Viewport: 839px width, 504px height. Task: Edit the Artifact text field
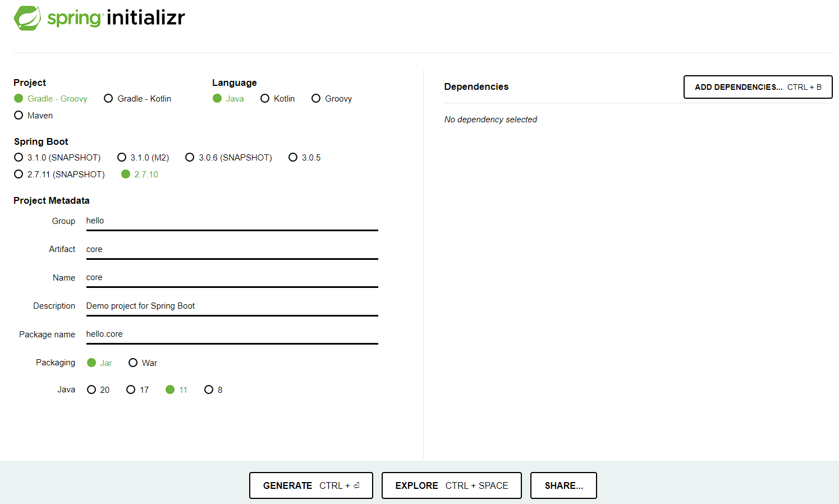(x=232, y=249)
